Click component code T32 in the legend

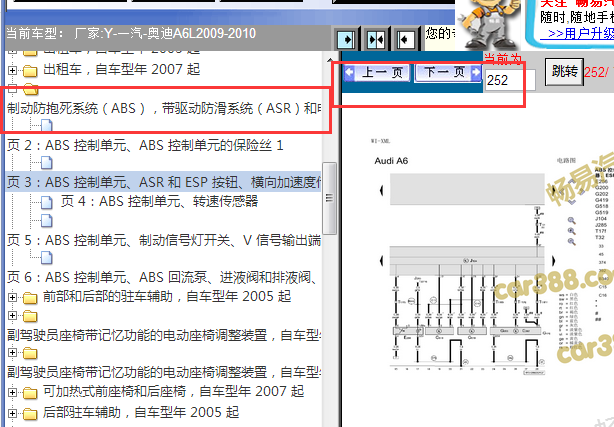coord(600,237)
